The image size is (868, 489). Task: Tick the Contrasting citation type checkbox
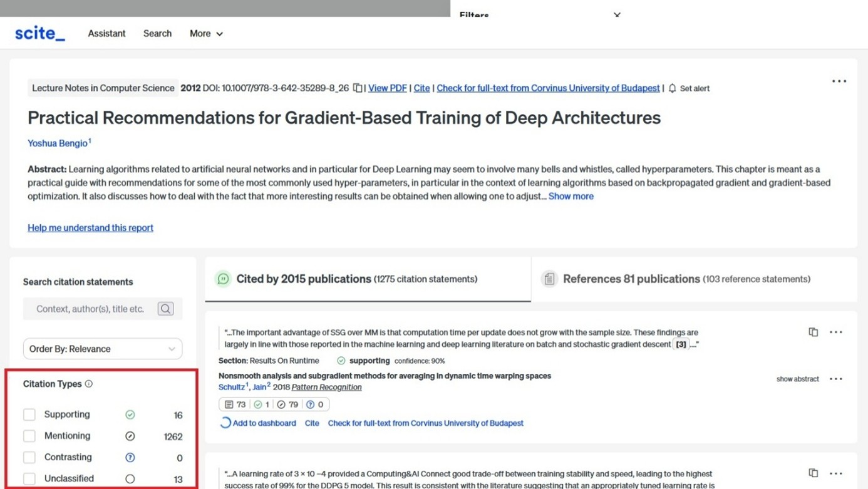[x=29, y=457]
